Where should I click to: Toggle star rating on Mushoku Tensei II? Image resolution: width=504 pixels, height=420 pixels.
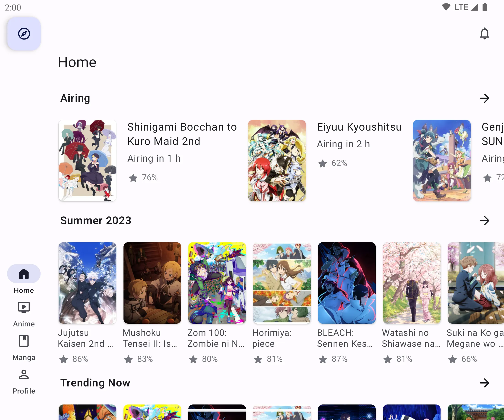point(129,359)
